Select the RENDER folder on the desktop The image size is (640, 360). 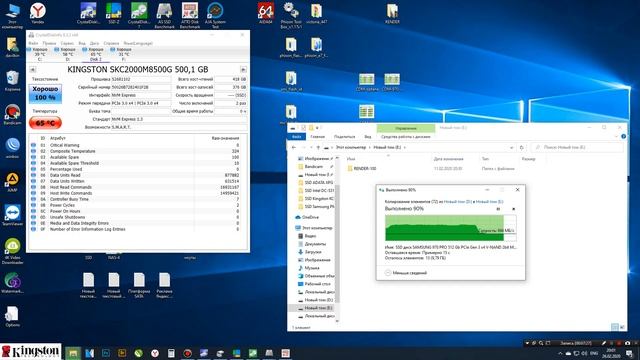point(392,13)
